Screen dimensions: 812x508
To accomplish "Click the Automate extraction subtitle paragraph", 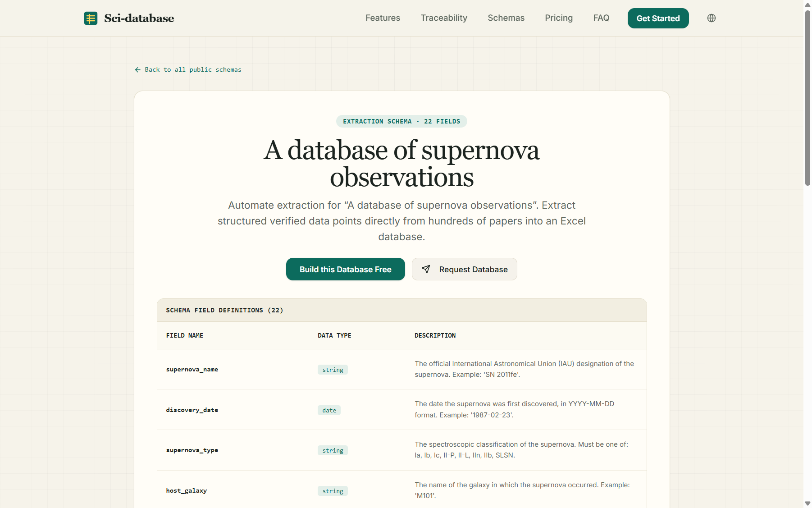I will click(x=401, y=221).
